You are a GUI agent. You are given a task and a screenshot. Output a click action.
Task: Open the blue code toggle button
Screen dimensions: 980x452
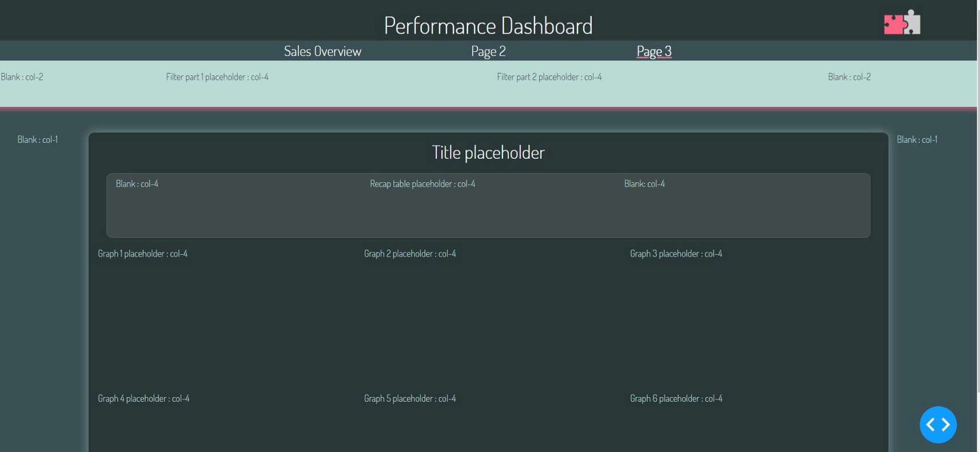938,425
